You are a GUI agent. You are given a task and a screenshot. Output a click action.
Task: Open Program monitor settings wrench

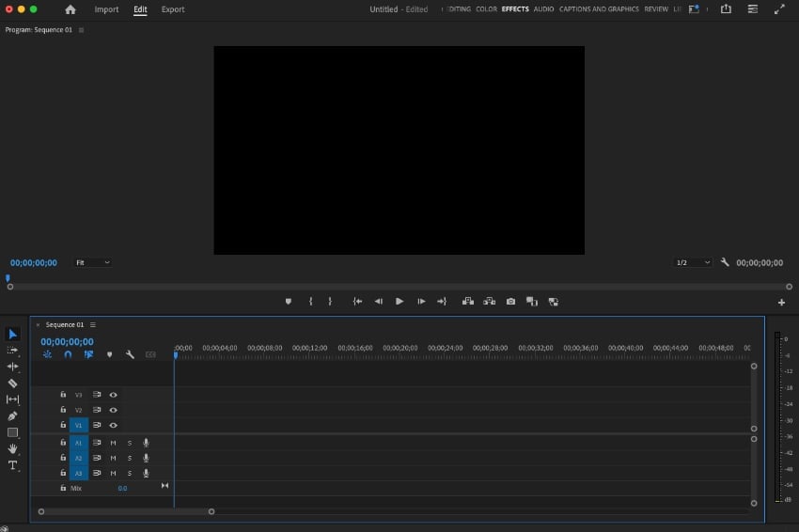pos(725,262)
